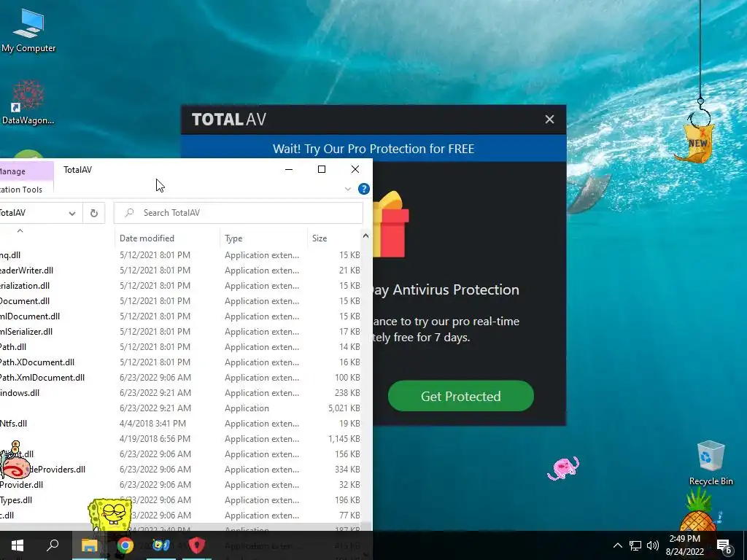Select the 1,145 KB file row
The width and height of the screenshot is (747, 560).
[180, 438]
